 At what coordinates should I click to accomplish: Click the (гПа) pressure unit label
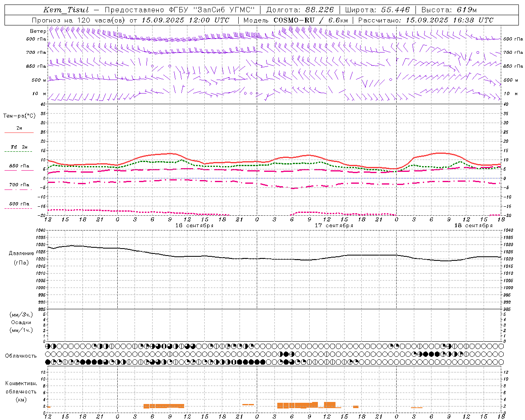[21, 263]
